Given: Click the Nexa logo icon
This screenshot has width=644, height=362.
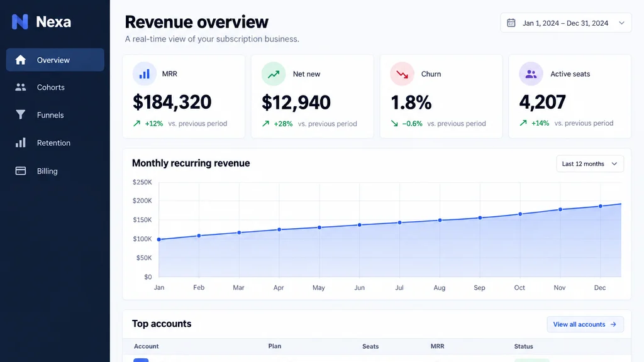Looking at the screenshot, I should pyautogui.click(x=19, y=22).
